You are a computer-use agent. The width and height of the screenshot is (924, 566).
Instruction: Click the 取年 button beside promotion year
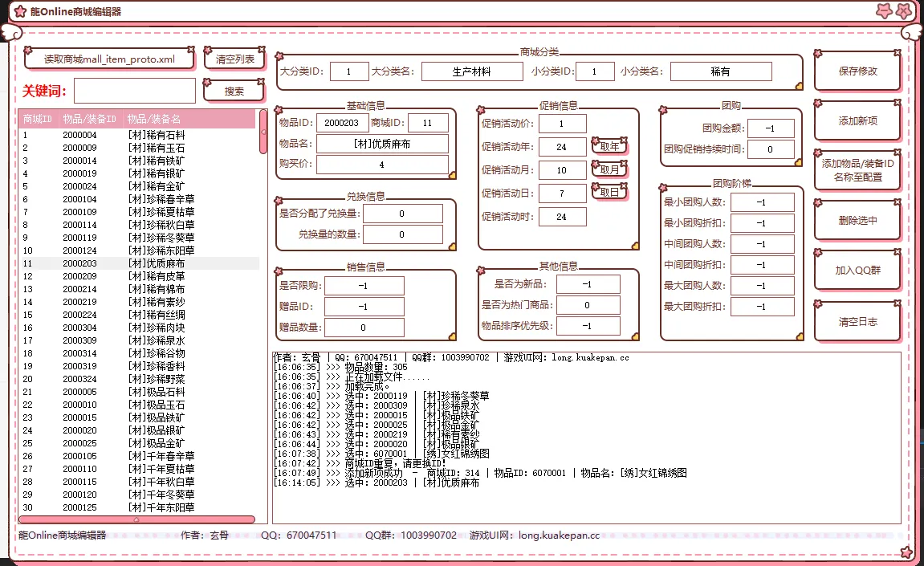click(x=609, y=147)
